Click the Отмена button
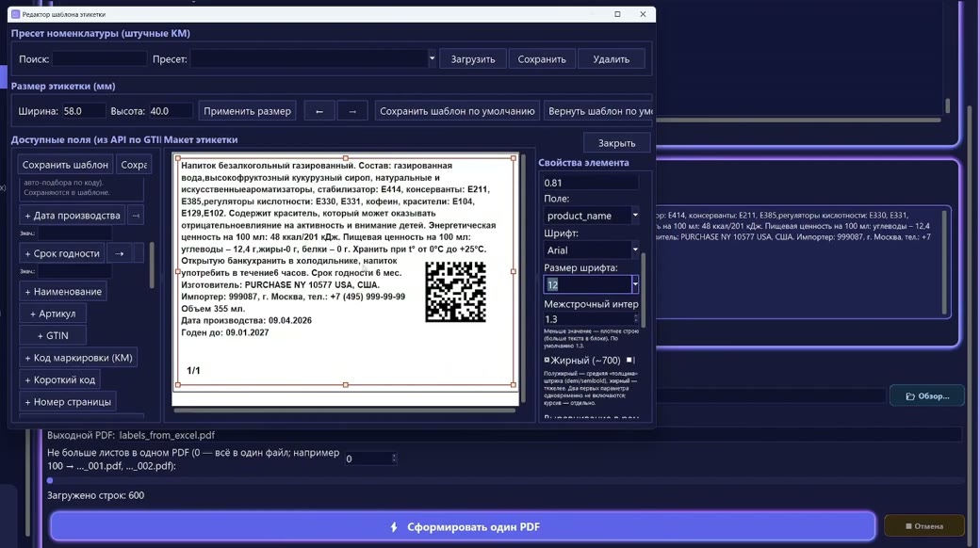 tap(923, 526)
